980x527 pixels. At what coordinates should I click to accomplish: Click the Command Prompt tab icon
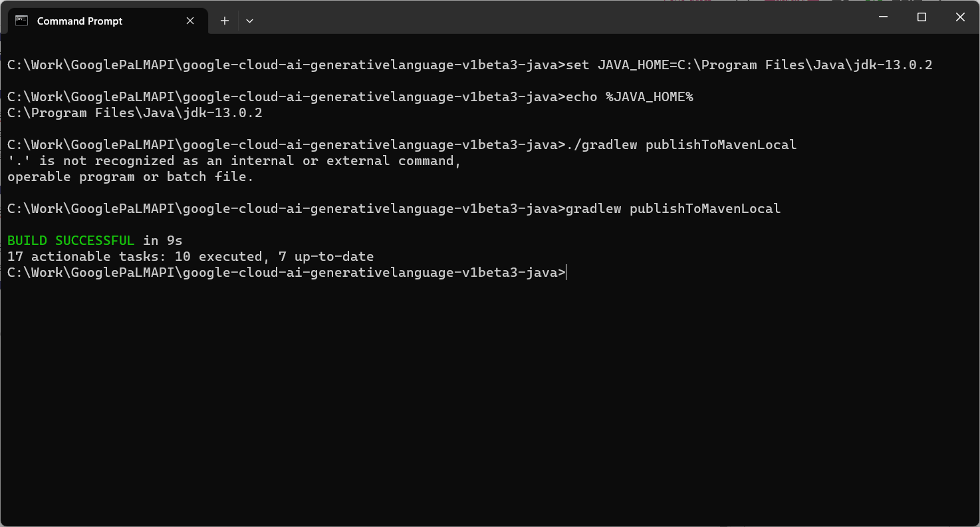tap(21, 21)
